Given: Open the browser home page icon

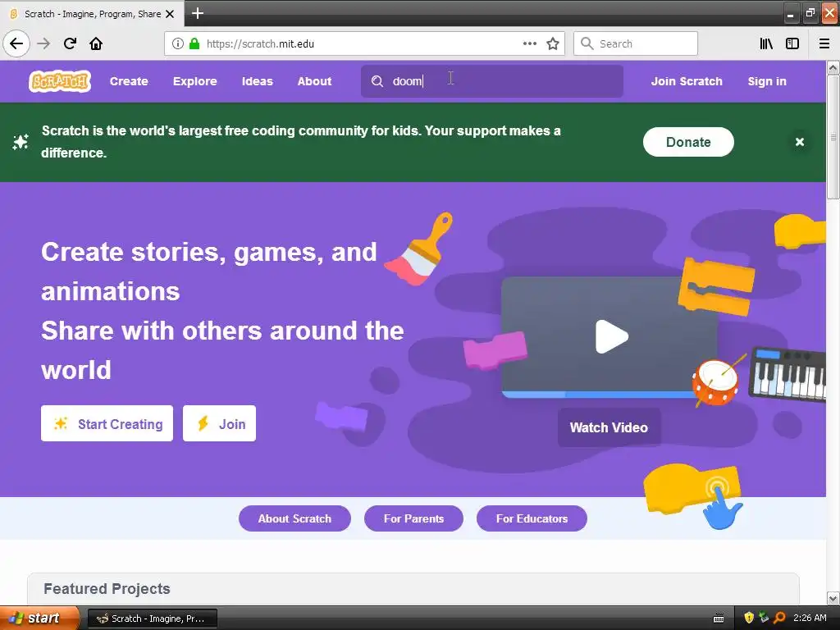Looking at the screenshot, I should pyautogui.click(x=96, y=43).
